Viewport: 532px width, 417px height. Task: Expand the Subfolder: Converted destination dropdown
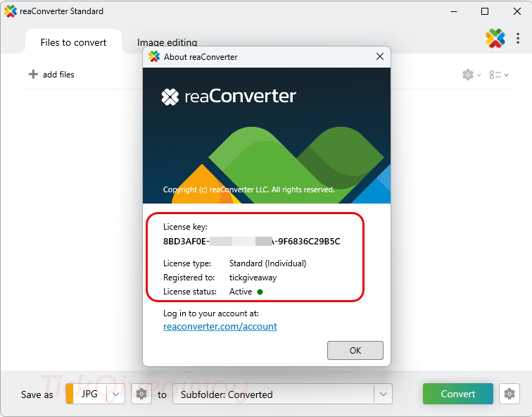pyautogui.click(x=383, y=394)
